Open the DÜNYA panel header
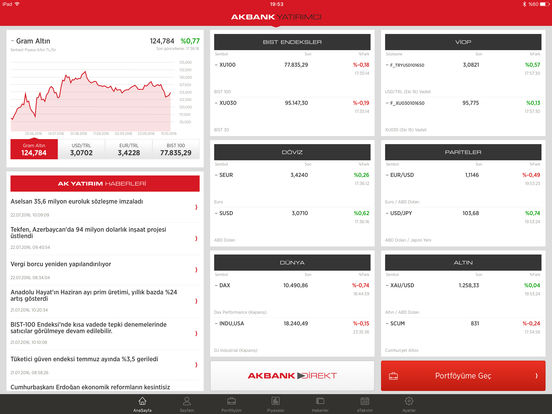The width and height of the screenshot is (552, 414). [x=292, y=263]
